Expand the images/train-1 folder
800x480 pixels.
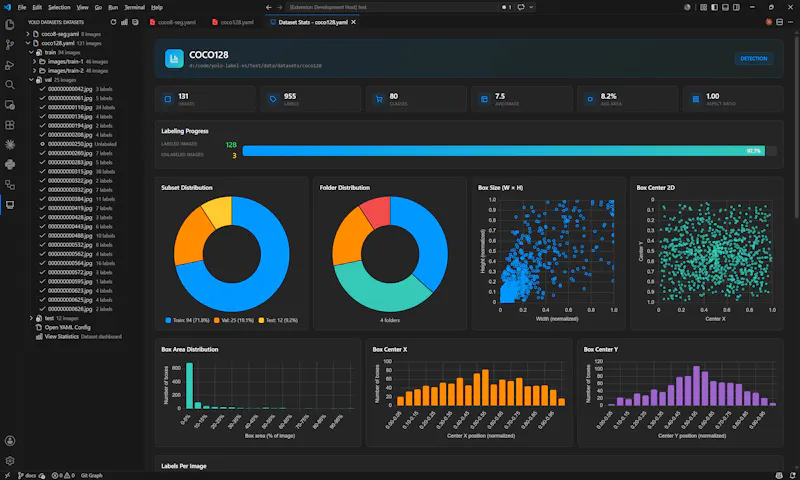pos(35,62)
